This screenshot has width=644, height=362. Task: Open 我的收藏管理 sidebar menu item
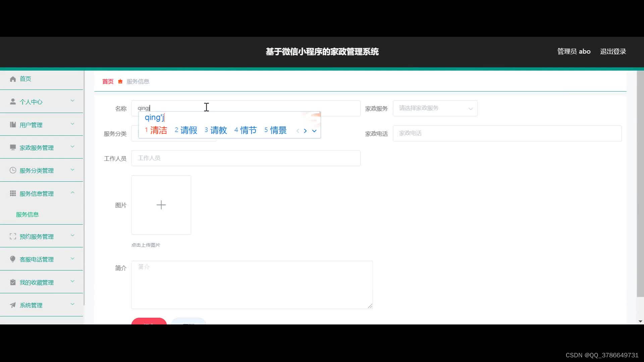click(42, 282)
